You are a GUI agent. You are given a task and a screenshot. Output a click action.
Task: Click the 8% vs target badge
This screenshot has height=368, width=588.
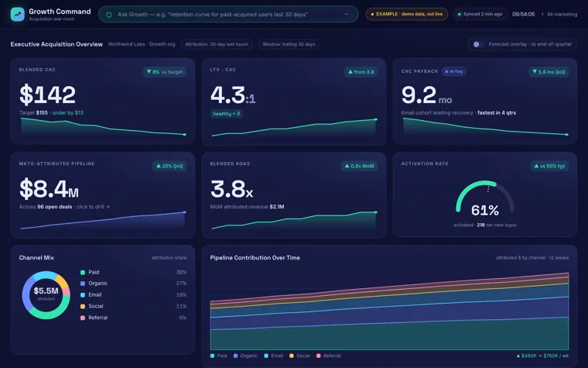165,72
